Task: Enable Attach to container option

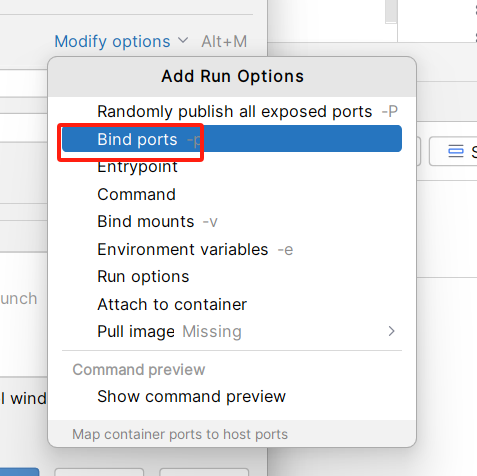Action: click(232, 304)
